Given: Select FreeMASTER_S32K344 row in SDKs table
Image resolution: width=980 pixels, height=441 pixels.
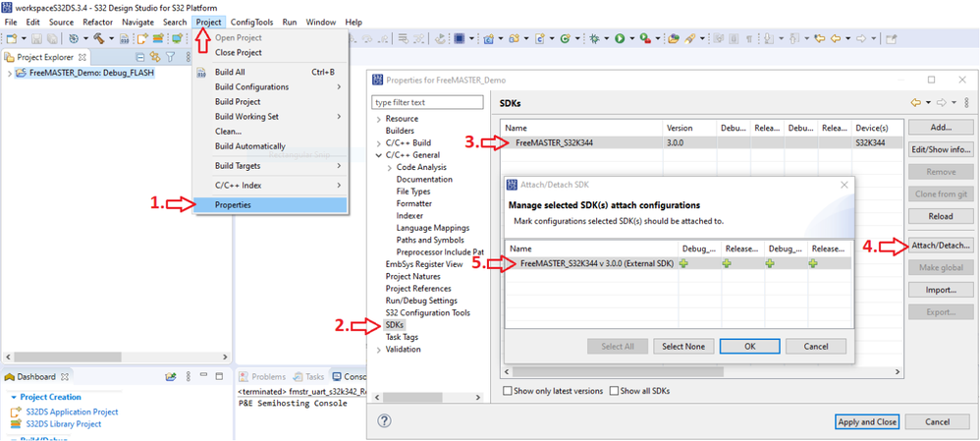Looking at the screenshot, I should (x=701, y=143).
